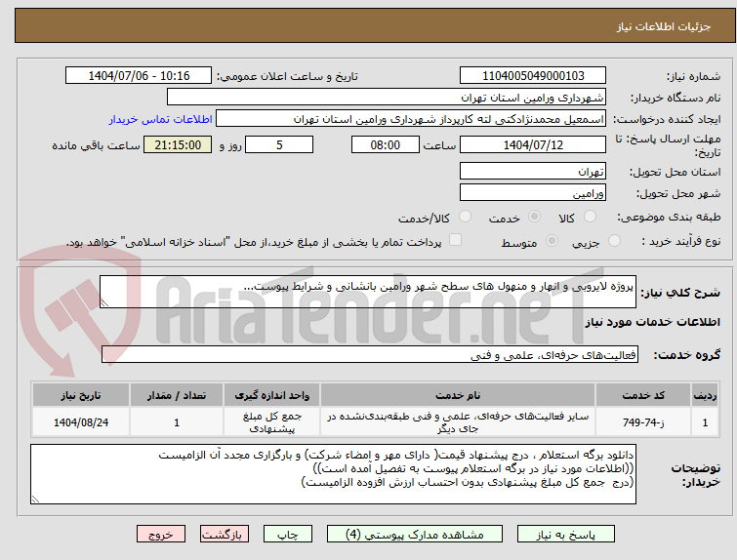This screenshot has width=737, height=560.
Task: Click the پاسخ به نیاز button
Action: tap(566, 535)
